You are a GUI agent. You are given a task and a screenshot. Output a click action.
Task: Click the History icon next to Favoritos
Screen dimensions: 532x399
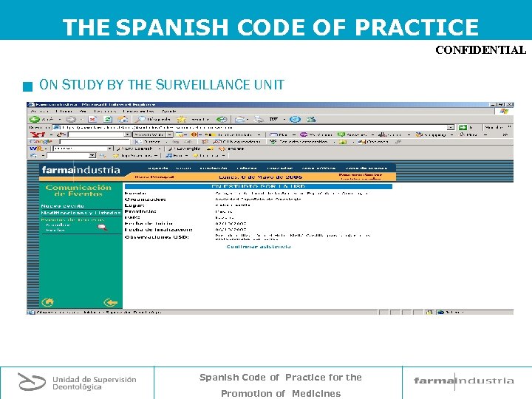[222, 120]
